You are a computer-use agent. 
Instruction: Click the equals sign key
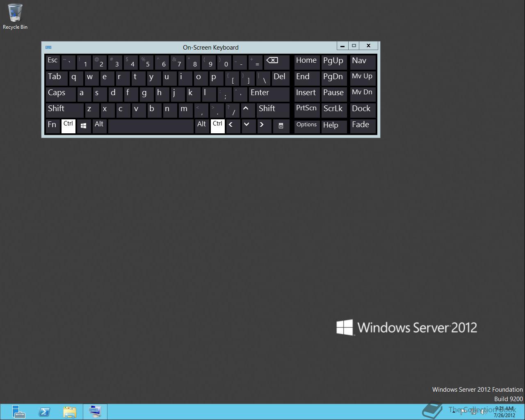pos(255,62)
